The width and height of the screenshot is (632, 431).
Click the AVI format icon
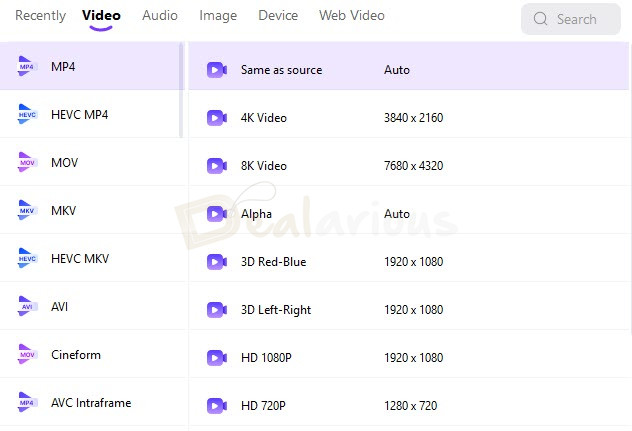pyautogui.click(x=27, y=306)
